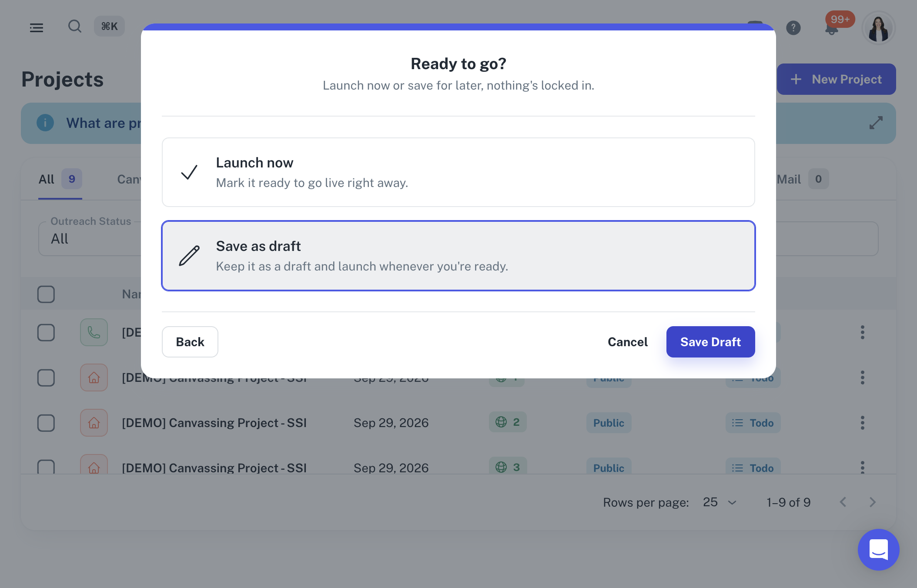Click the Save Draft button
This screenshot has height=588, width=917.
tap(711, 342)
